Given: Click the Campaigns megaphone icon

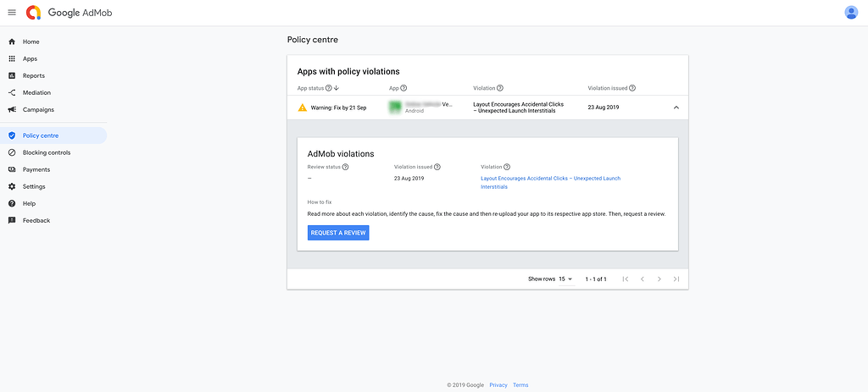Looking at the screenshot, I should point(12,109).
